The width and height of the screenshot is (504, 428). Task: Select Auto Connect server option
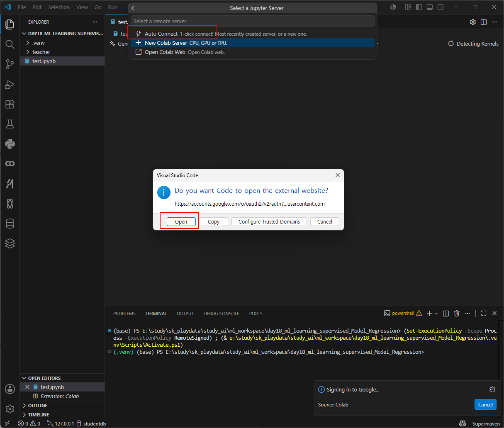[x=253, y=34]
